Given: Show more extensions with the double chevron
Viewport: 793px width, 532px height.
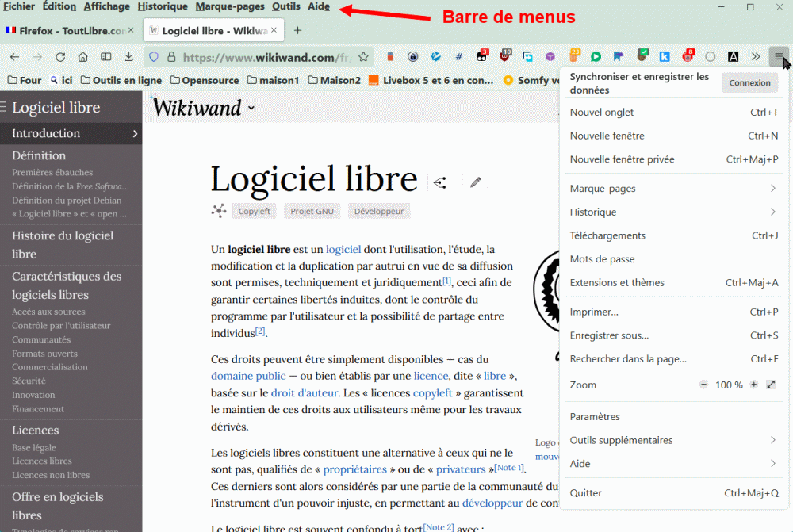Looking at the screenshot, I should [756, 57].
